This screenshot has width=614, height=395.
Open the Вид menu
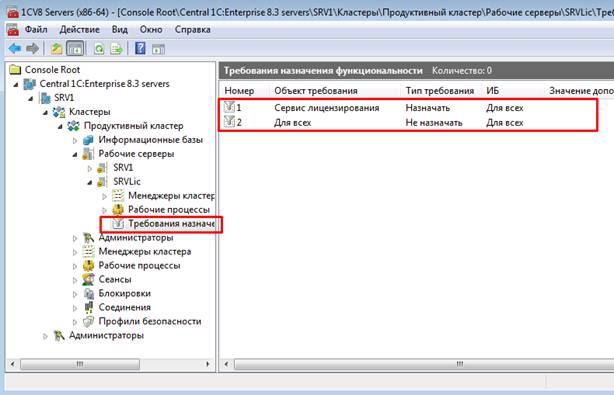coord(119,29)
